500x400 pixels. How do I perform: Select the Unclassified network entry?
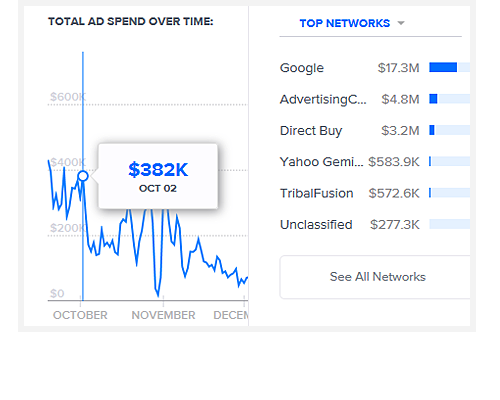(375, 225)
